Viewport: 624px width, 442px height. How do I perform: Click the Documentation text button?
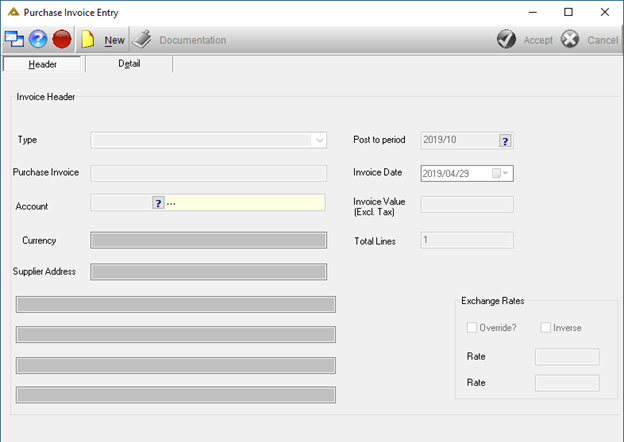(193, 40)
